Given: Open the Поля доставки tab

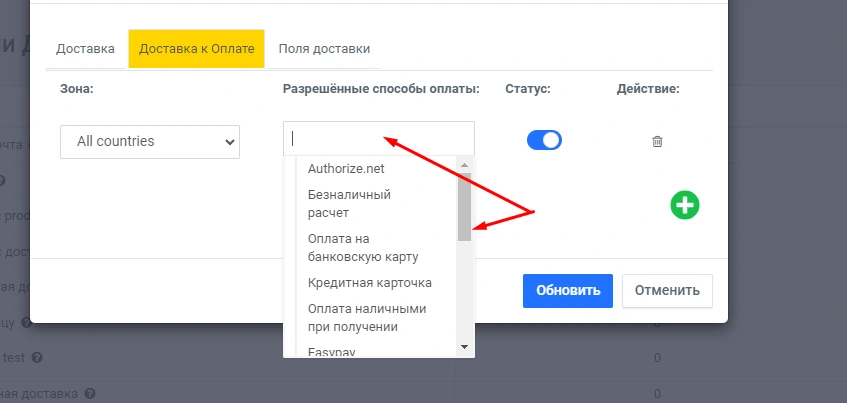Looking at the screenshot, I should (324, 48).
